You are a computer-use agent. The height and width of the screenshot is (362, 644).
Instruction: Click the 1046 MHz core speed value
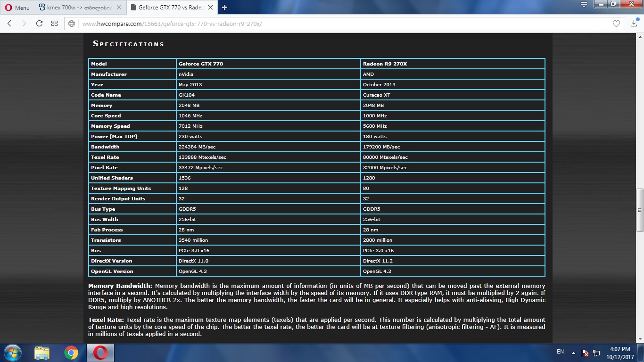pos(190,115)
